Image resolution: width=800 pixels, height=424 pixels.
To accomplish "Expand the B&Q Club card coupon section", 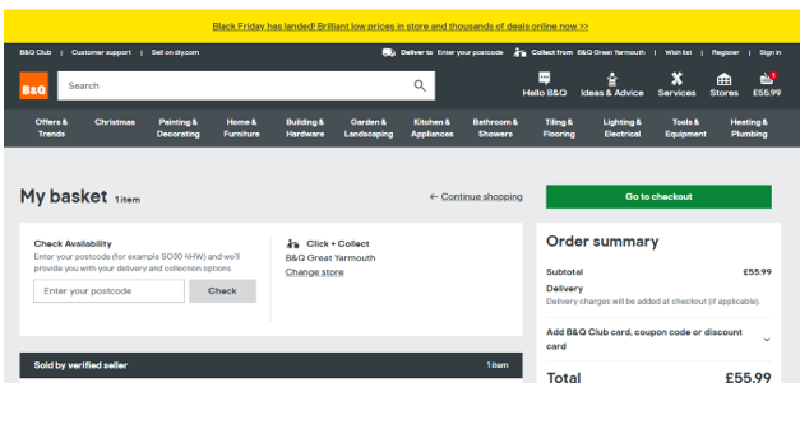I will coord(767,339).
